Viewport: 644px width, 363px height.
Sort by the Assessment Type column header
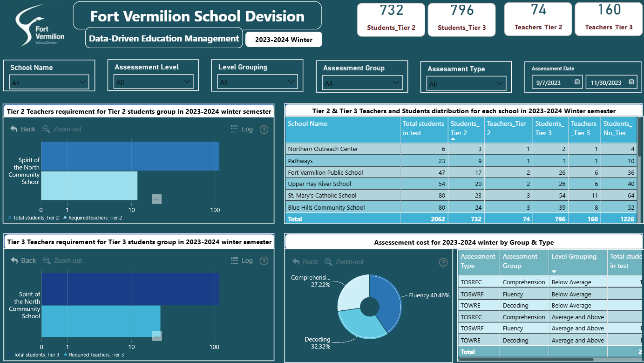pyautogui.click(x=478, y=261)
